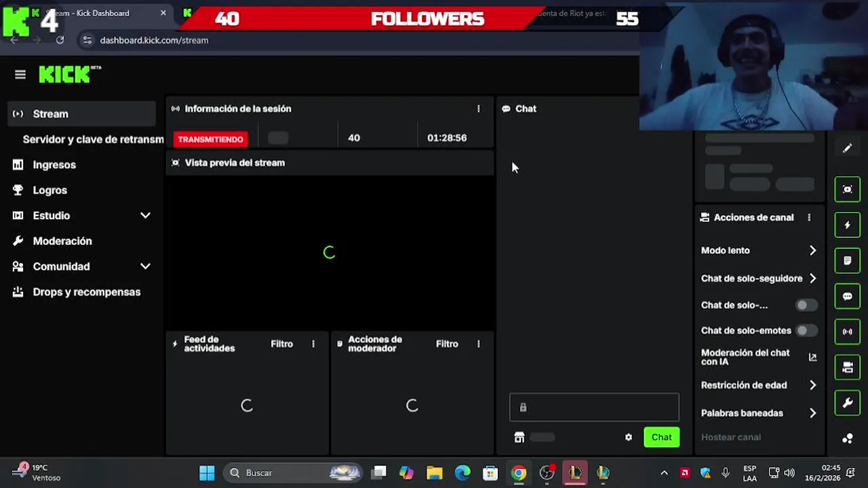The image size is (868, 488).
Task: Click the 01:28:56 session timer
Action: (x=447, y=138)
